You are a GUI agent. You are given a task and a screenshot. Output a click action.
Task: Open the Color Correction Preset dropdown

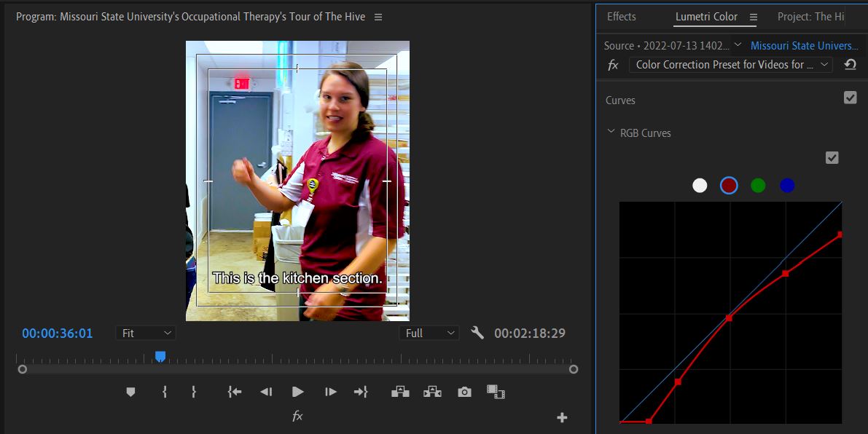pyautogui.click(x=731, y=65)
